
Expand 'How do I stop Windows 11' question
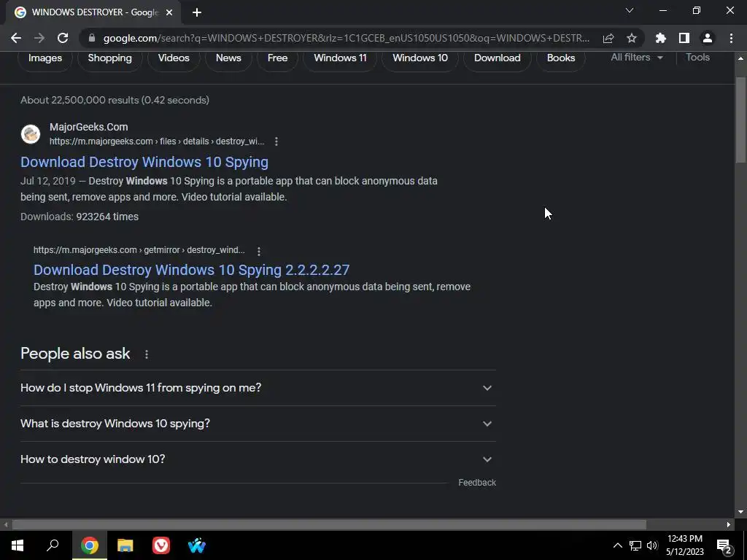pyautogui.click(x=258, y=388)
